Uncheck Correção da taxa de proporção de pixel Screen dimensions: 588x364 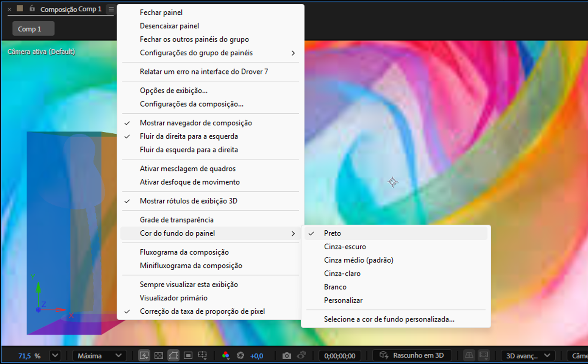[x=202, y=311]
